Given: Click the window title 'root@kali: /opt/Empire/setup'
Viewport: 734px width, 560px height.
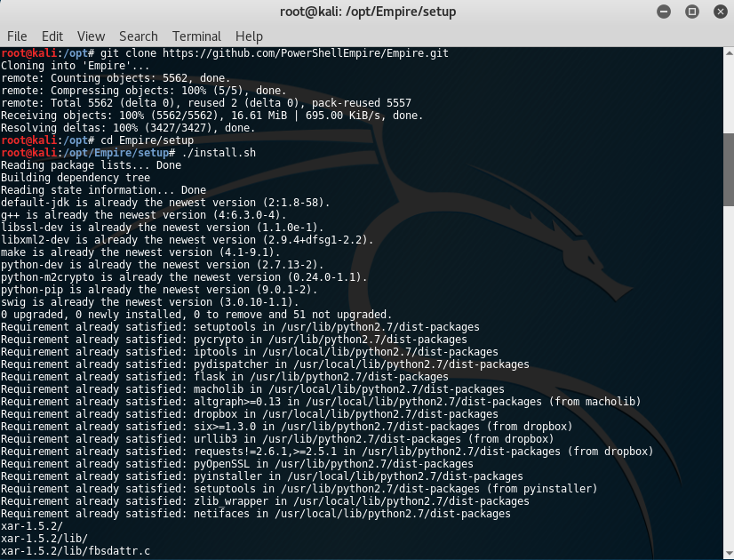Looking at the screenshot, I should [368, 12].
